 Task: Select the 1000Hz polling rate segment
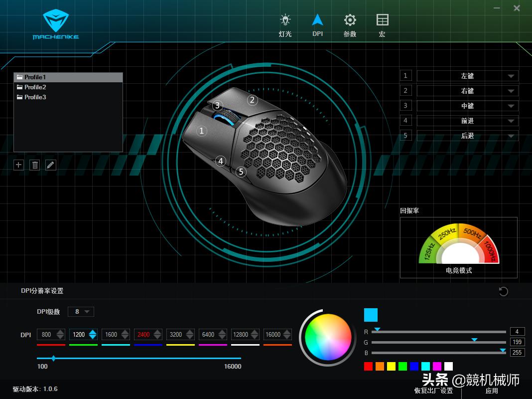[489, 252]
